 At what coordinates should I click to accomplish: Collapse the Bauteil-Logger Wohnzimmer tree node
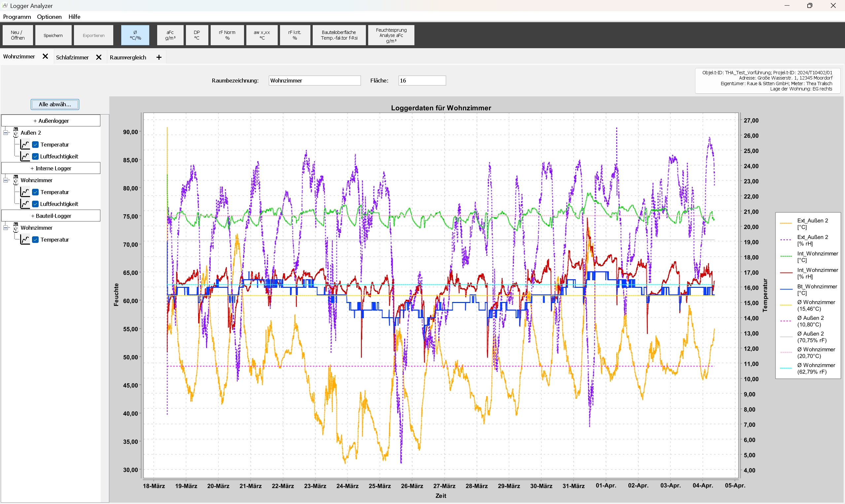point(6,228)
